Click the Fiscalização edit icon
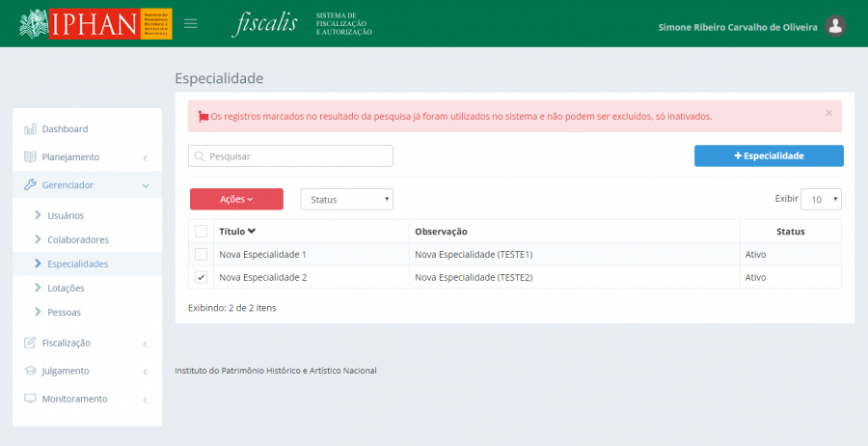868x446 pixels. point(30,343)
